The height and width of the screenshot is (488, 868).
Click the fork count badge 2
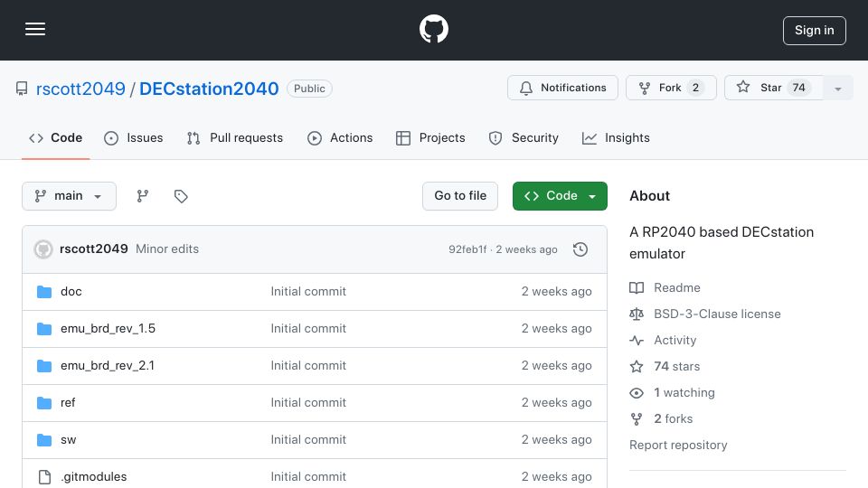click(695, 88)
